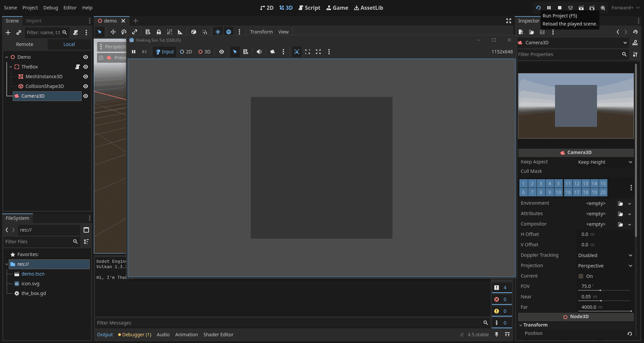
Task: Open the AssetLib workspace
Action: coord(368,8)
